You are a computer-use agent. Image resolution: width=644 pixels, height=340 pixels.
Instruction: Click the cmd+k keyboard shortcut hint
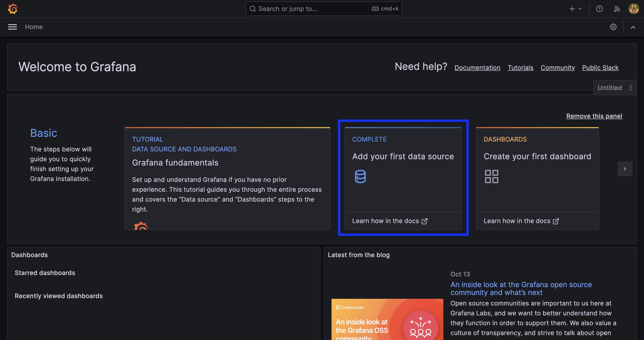point(385,9)
